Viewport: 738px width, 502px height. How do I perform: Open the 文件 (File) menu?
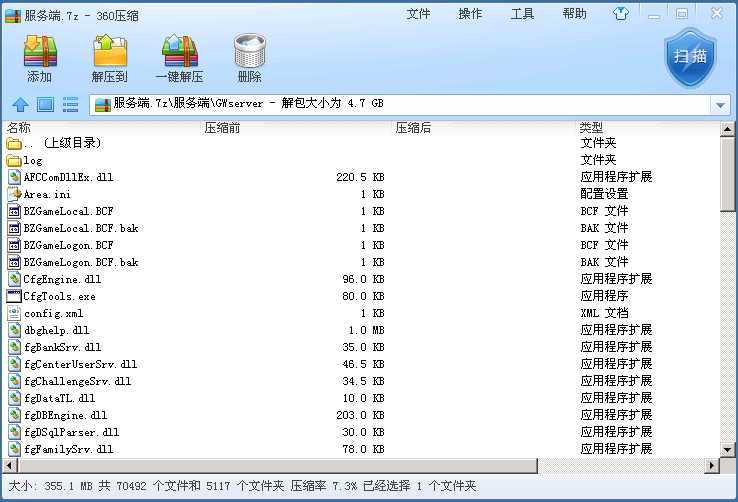click(x=418, y=14)
